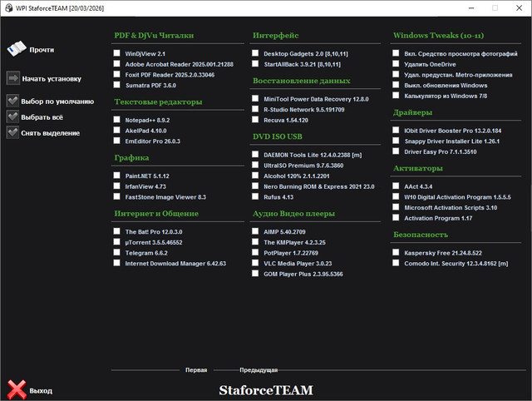Screen dimensions: 532x401
Task: Close the WPI StaforceTEAM window
Action: pos(519,7)
